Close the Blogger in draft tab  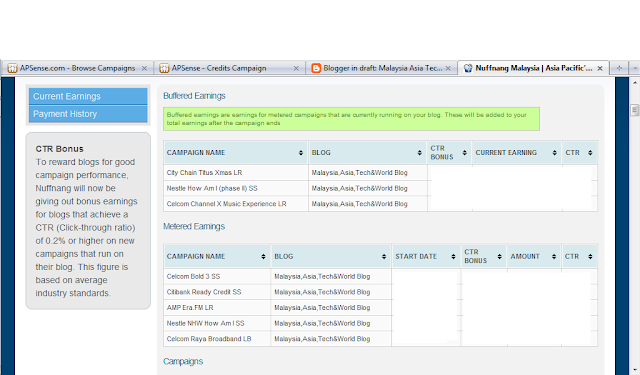448,69
